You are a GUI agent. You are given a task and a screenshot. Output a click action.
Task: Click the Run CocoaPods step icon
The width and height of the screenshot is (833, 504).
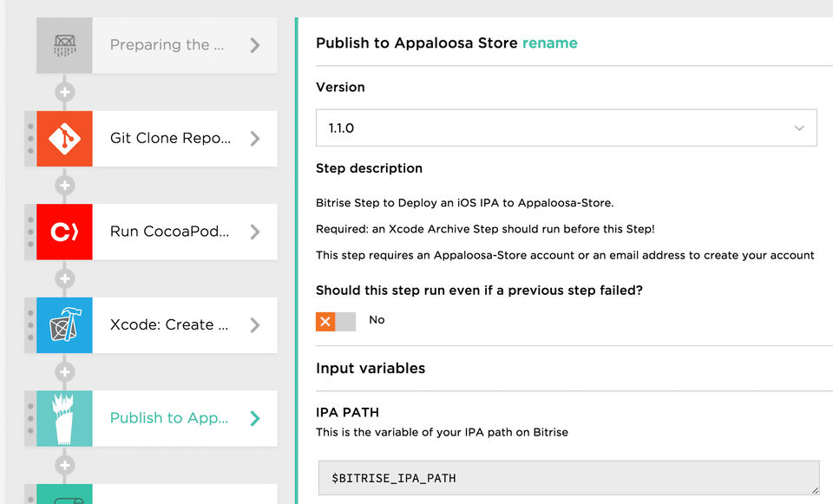pyautogui.click(x=64, y=232)
